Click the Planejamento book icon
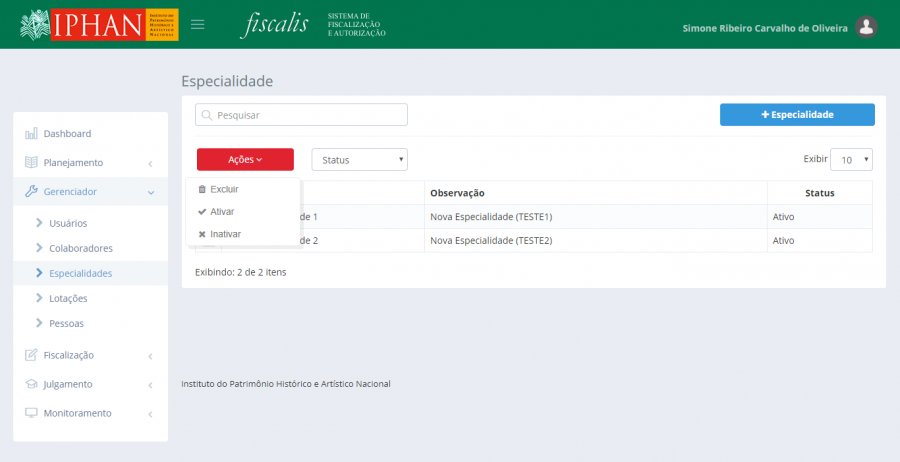Image resolution: width=900 pixels, height=462 pixels. pos(31,163)
